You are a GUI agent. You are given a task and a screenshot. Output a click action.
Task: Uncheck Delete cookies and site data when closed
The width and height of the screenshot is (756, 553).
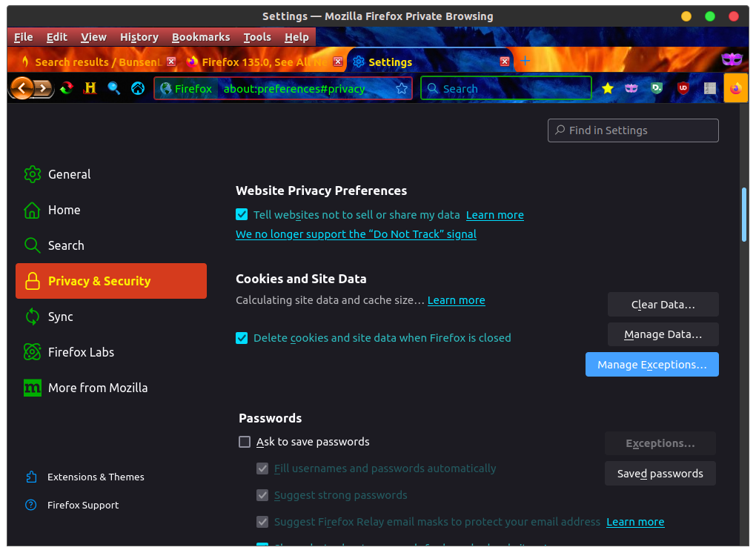pyautogui.click(x=242, y=338)
